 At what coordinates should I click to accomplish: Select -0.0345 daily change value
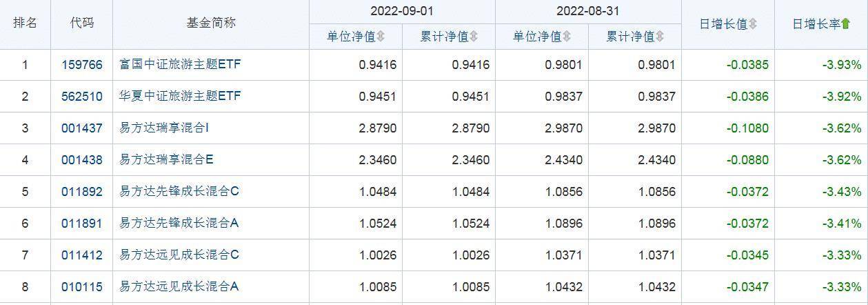(747, 255)
